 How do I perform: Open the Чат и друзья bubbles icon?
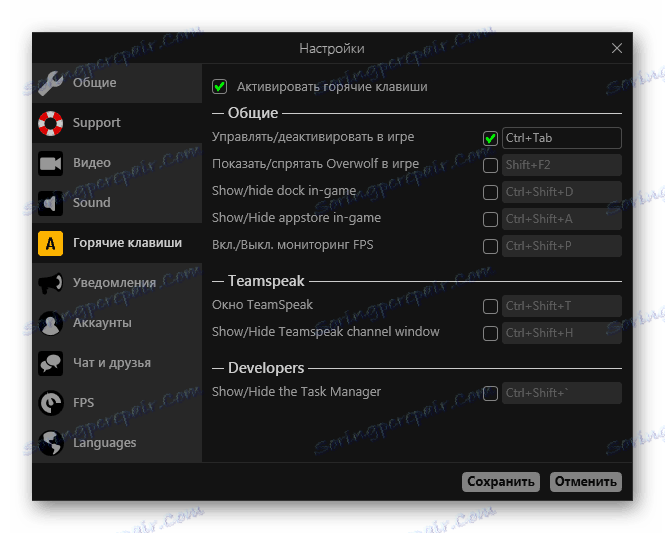50,363
